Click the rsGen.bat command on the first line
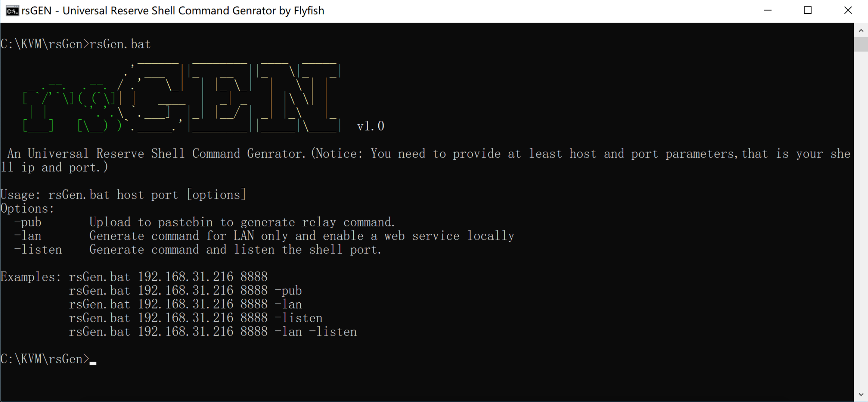868x402 pixels. 120,43
